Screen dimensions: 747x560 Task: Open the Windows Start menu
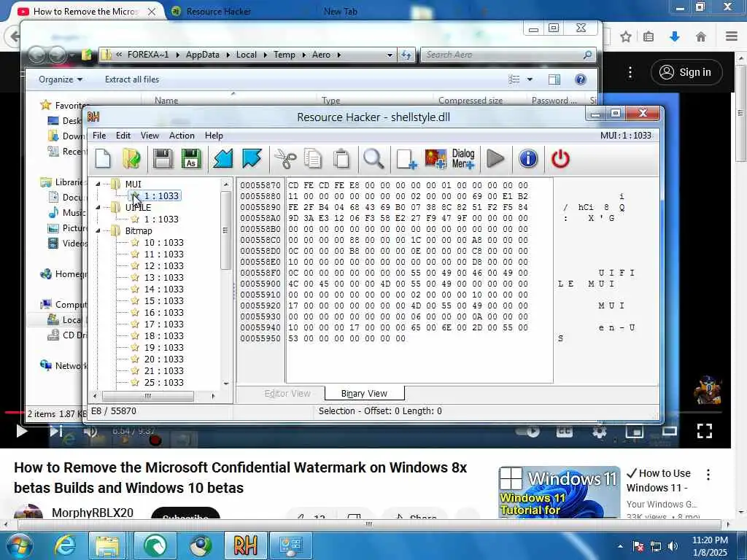pos(18,545)
